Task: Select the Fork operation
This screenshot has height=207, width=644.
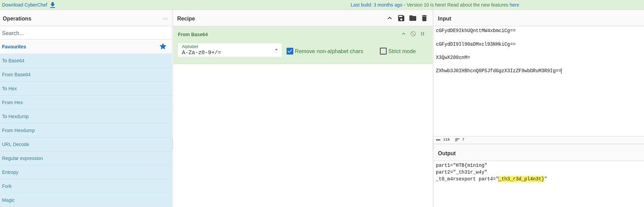Action: [x=86, y=186]
